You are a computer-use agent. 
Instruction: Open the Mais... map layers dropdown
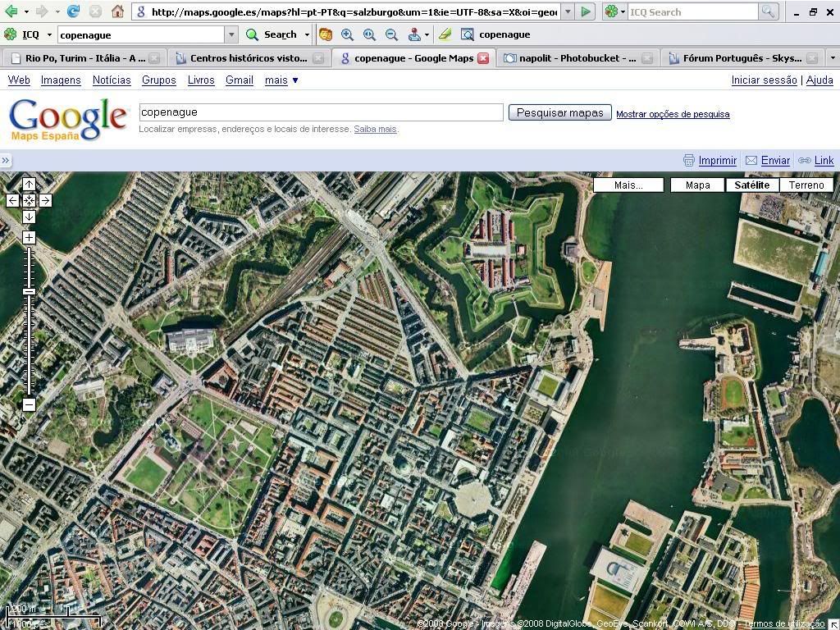click(x=628, y=185)
